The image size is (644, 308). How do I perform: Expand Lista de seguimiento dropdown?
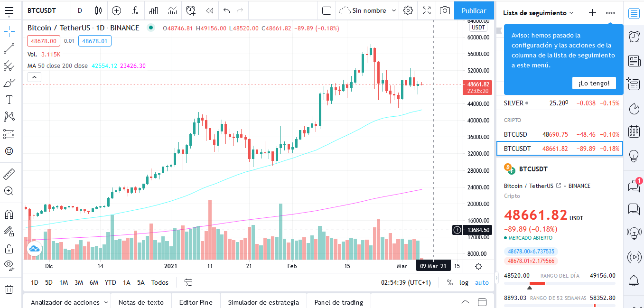538,13
